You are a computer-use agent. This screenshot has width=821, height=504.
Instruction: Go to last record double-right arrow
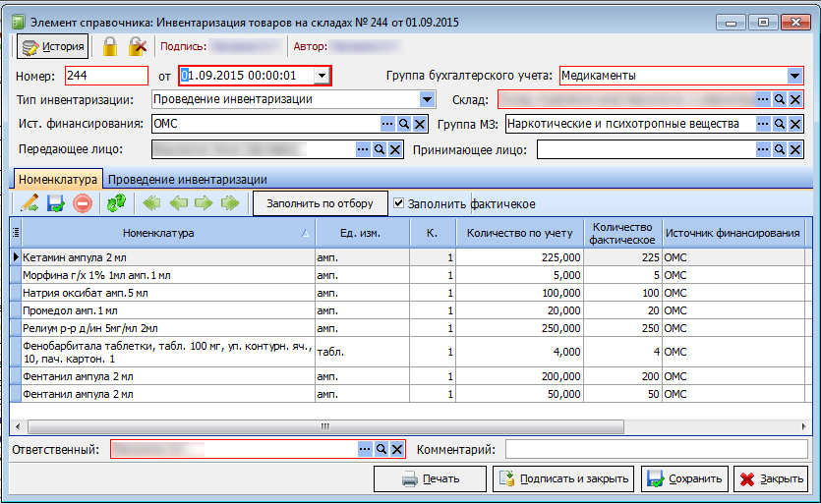point(230,203)
